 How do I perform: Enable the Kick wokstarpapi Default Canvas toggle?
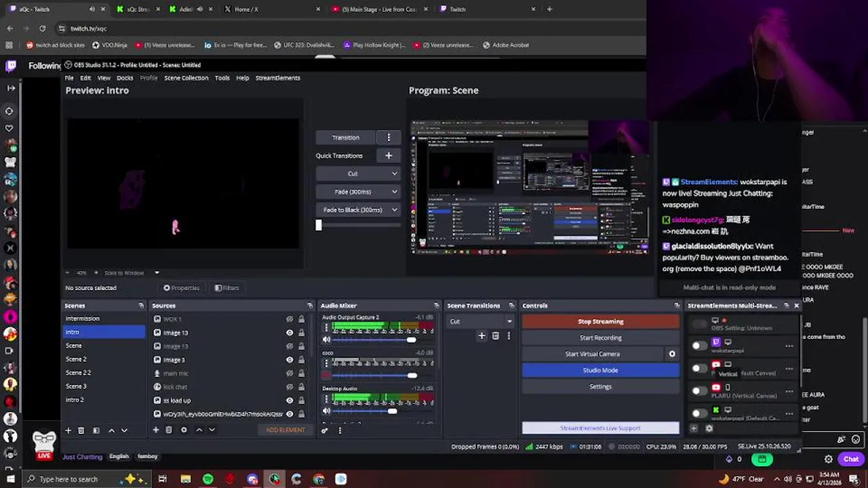point(698,413)
